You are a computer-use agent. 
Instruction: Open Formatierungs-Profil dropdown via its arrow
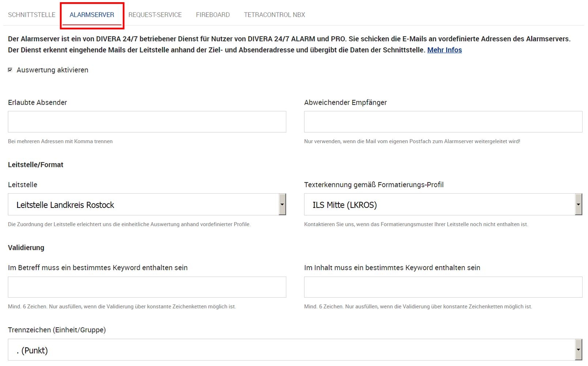click(578, 204)
